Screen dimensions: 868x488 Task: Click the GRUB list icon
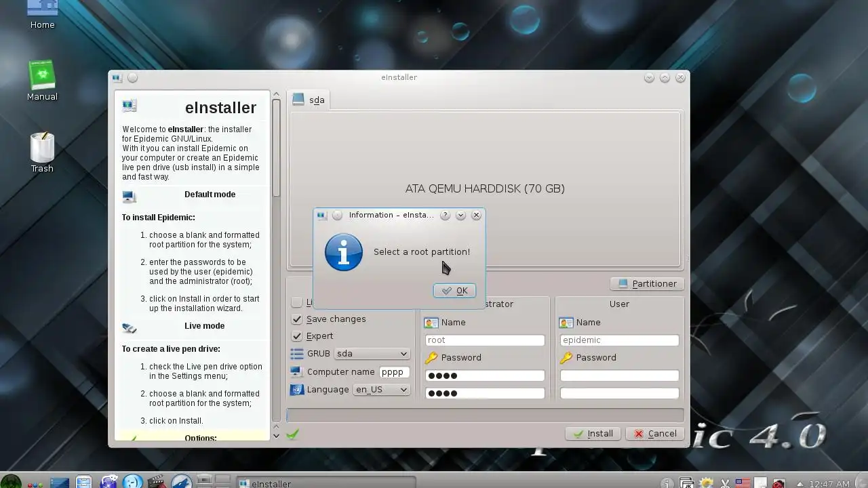pos(296,354)
